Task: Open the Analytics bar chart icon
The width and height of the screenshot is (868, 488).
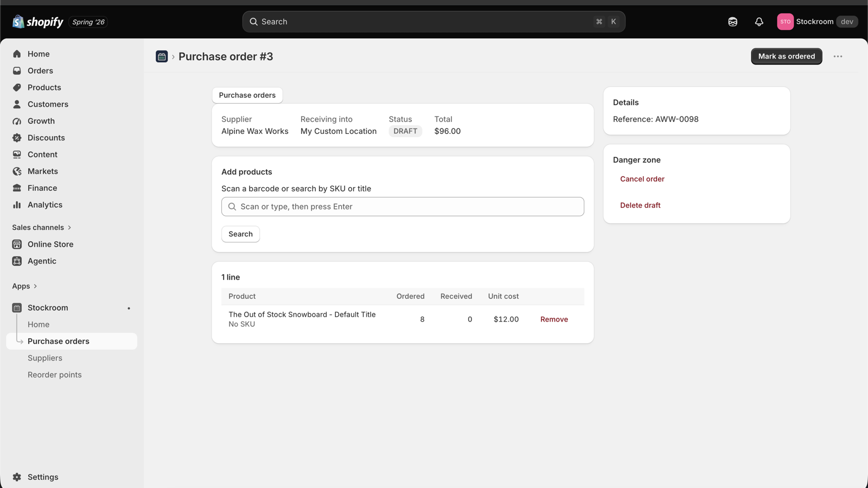Action: tap(17, 205)
